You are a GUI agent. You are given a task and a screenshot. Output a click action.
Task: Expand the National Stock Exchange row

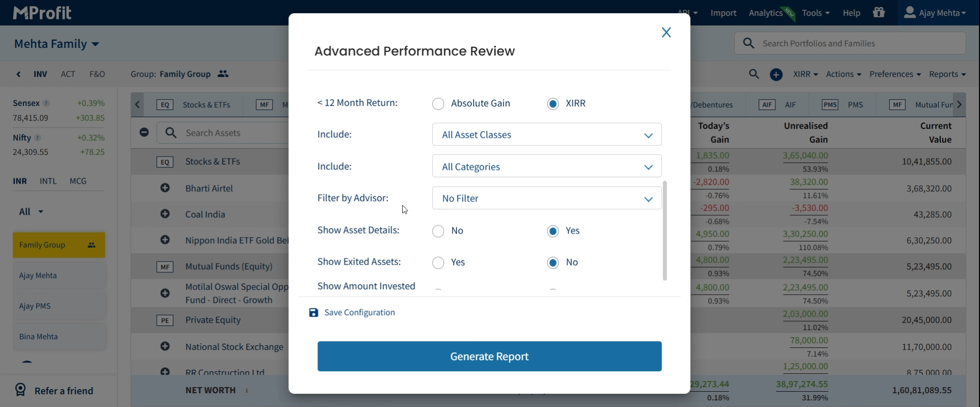165,347
